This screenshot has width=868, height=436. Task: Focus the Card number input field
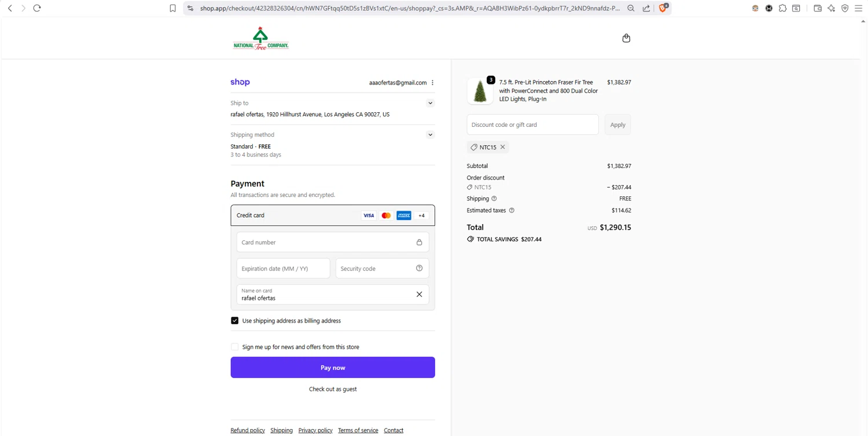325,242
